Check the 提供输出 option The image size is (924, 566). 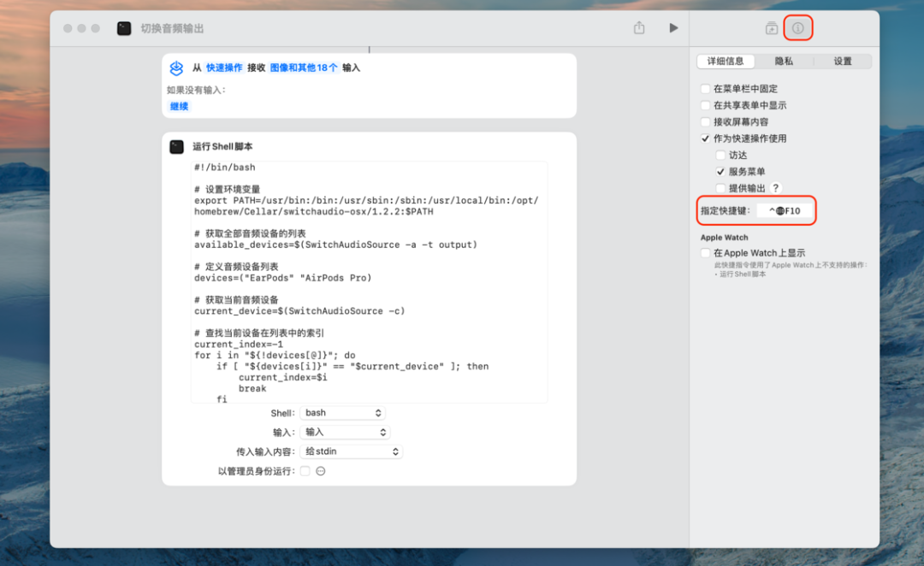click(720, 188)
